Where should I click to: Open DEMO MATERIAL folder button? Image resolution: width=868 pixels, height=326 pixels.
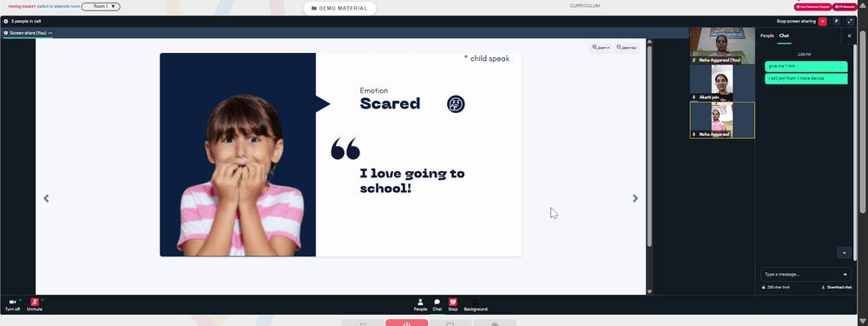tap(340, 9)
